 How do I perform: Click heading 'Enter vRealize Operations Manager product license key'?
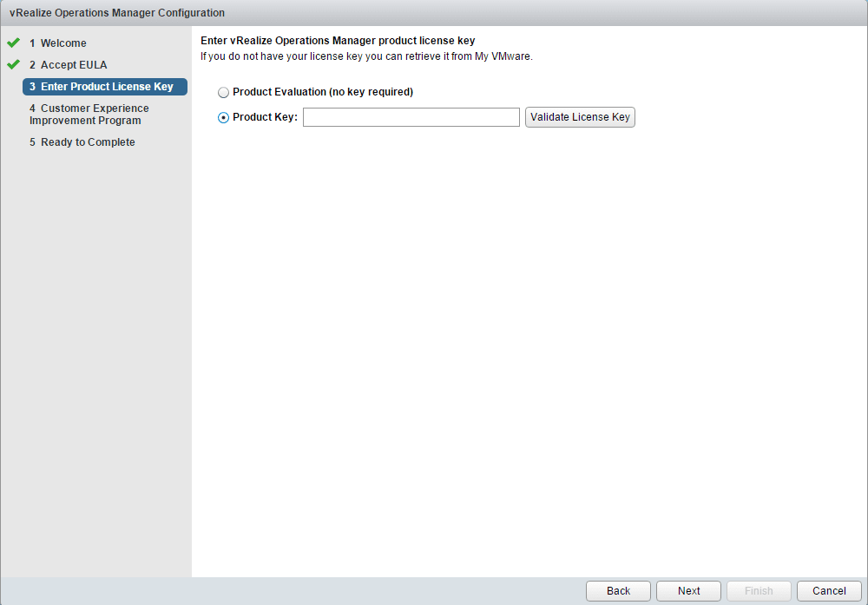(338, 41)
